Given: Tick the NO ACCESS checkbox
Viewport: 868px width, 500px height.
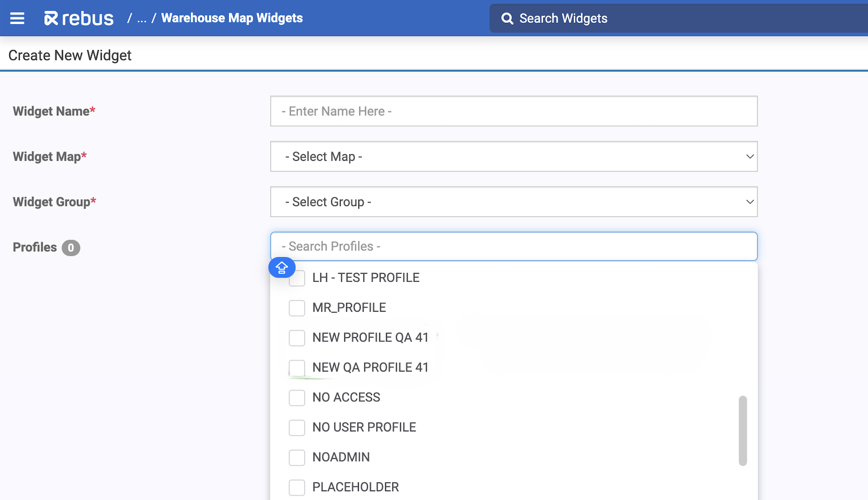Looking at the screenshot, I should coord(297,398).
